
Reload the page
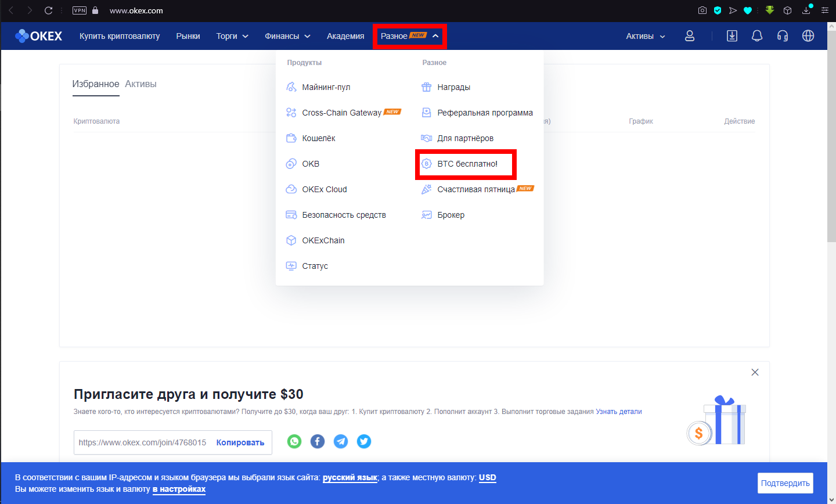click(48, 10)
